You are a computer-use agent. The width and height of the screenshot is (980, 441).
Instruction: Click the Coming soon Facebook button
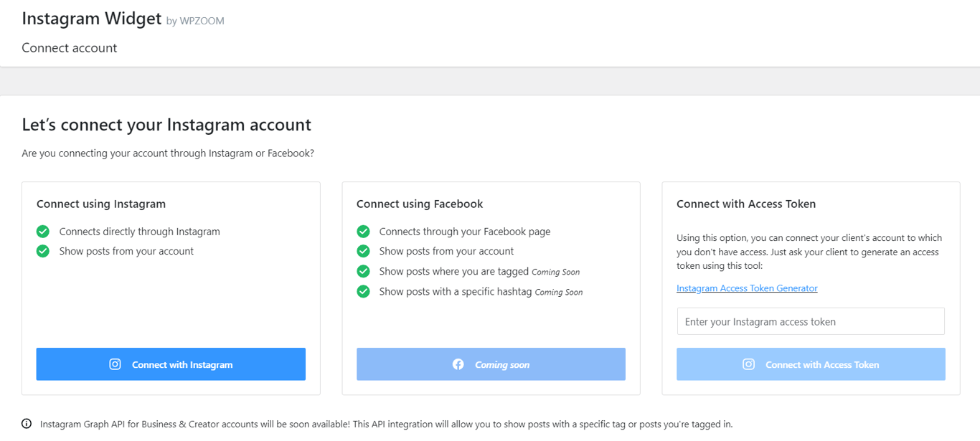coord(491,364)
